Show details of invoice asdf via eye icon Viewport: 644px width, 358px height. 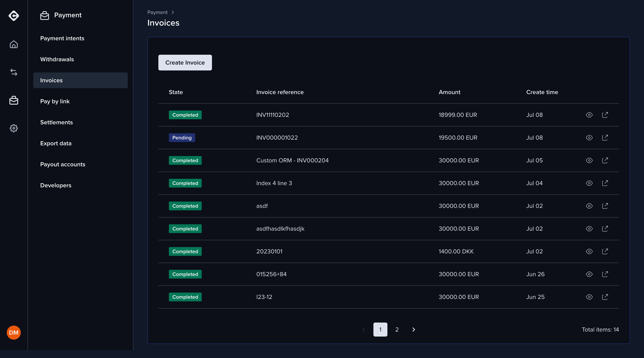[589, 206]
